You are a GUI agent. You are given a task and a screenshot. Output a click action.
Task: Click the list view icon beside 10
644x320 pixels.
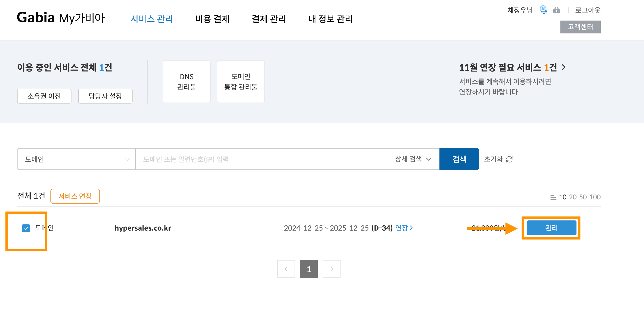553,197
